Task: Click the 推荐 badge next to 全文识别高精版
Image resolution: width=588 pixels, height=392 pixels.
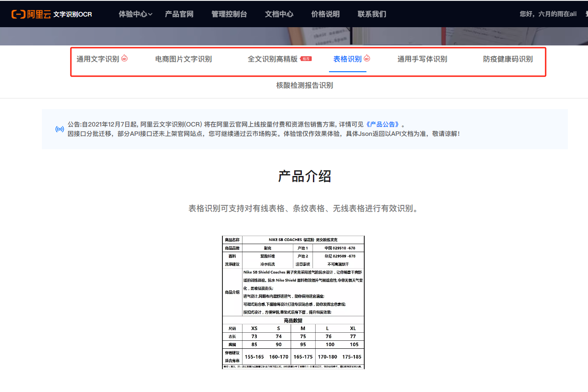Action: pos(306,59)
